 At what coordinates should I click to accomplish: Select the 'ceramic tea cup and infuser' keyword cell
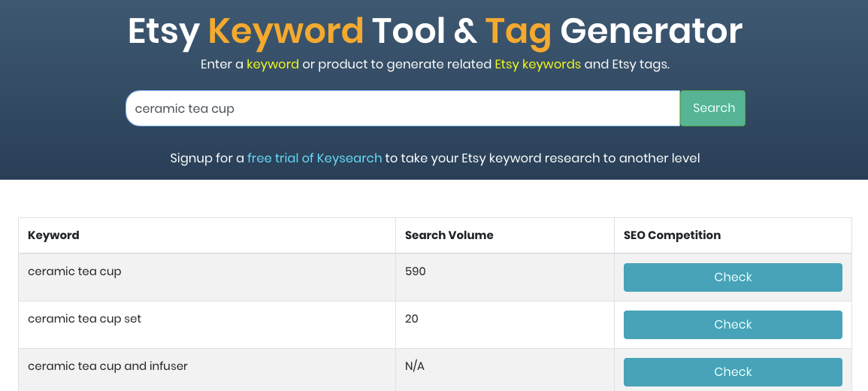[207, 370]
